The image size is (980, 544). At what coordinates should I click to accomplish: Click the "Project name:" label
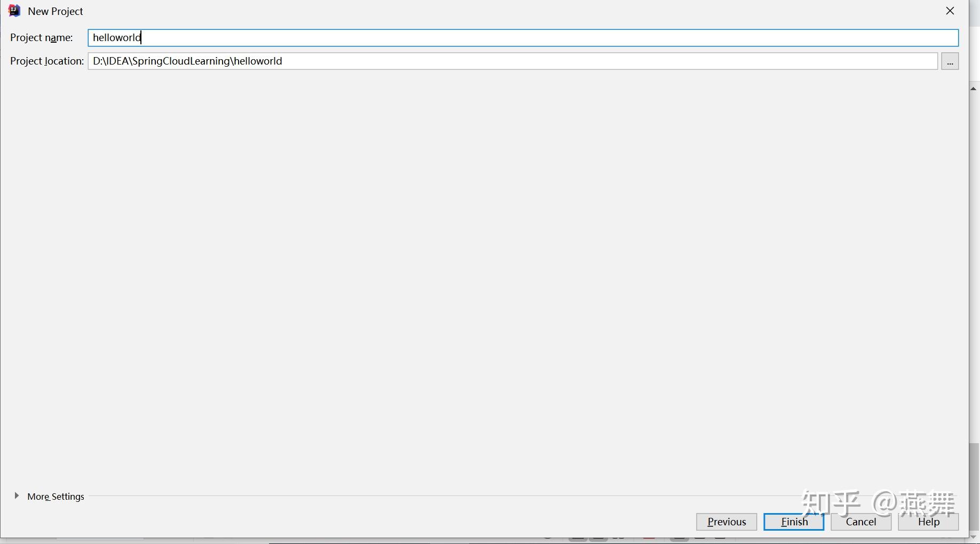point(42,38)
